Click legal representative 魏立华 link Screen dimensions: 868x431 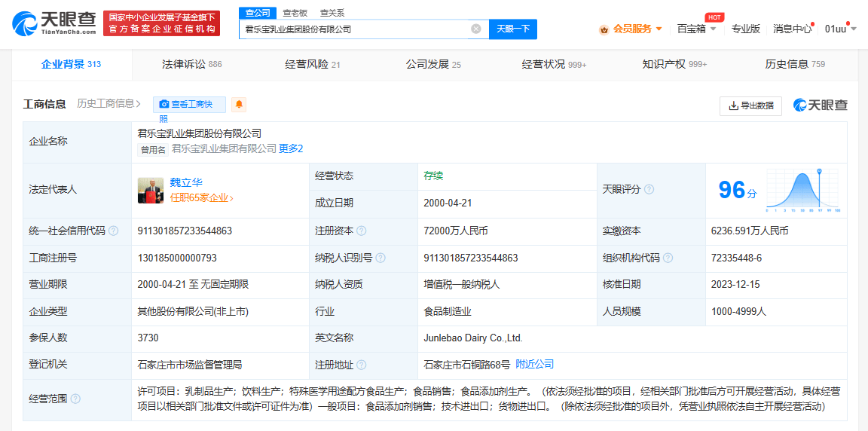tap(186, 183)
